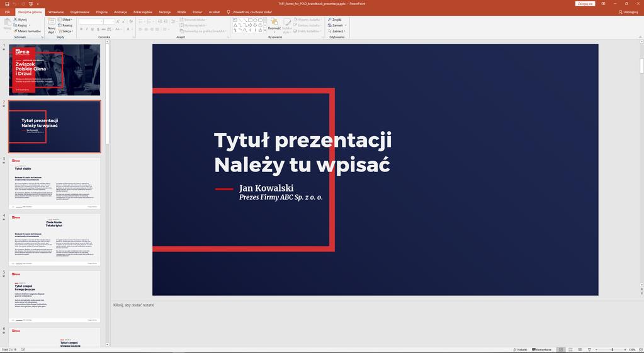Image resolution: width=644 pixels, height=353 pixels.
Task: Click the zoom slider handle
Action: [613, 350]
